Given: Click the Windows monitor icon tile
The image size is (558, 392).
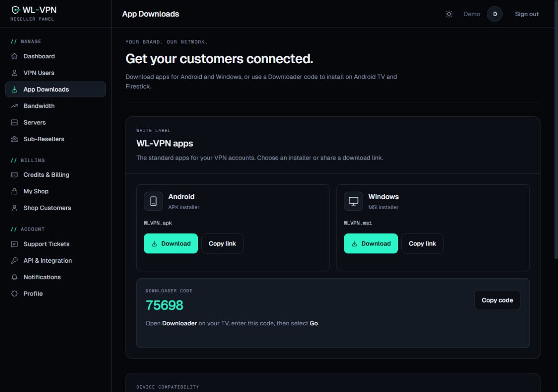Looking at the screenshot, I should pos(354,201).
